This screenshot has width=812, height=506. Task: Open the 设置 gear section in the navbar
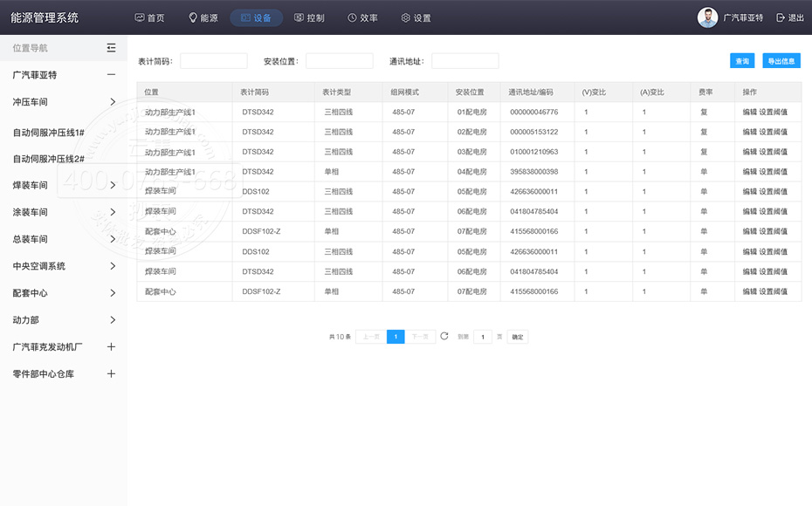(416, 17)
